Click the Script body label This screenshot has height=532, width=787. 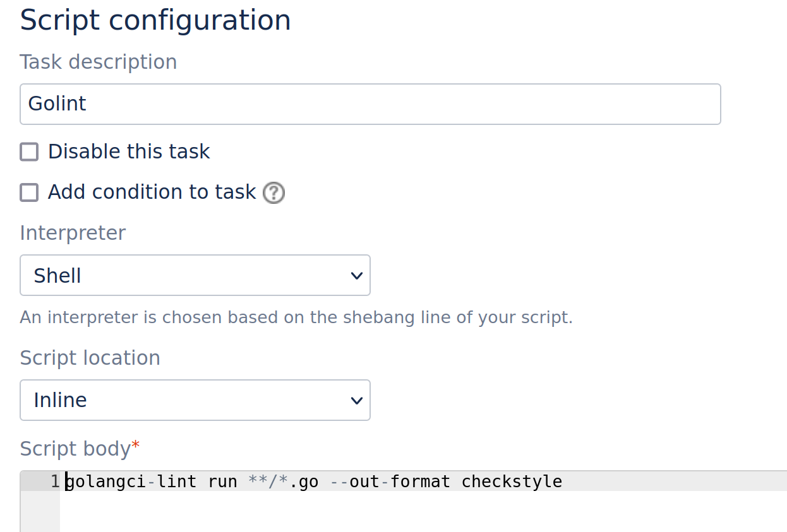(75, 449)
